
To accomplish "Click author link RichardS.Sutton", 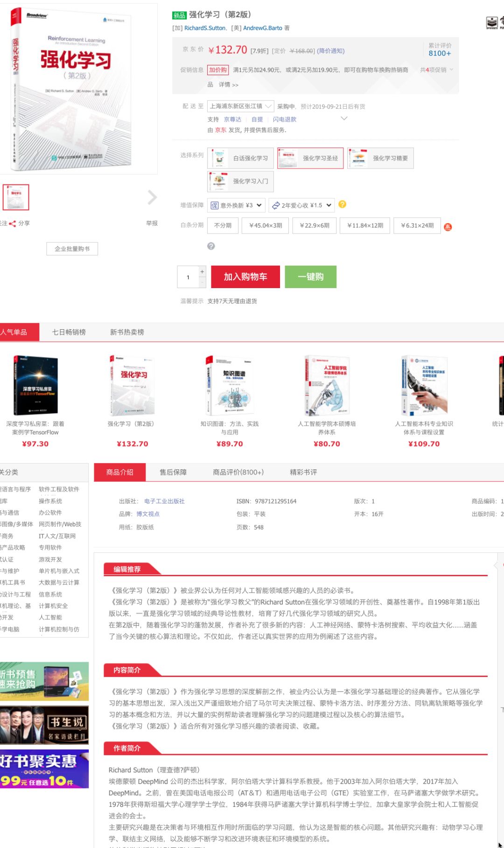I will (x=205, y=28).
